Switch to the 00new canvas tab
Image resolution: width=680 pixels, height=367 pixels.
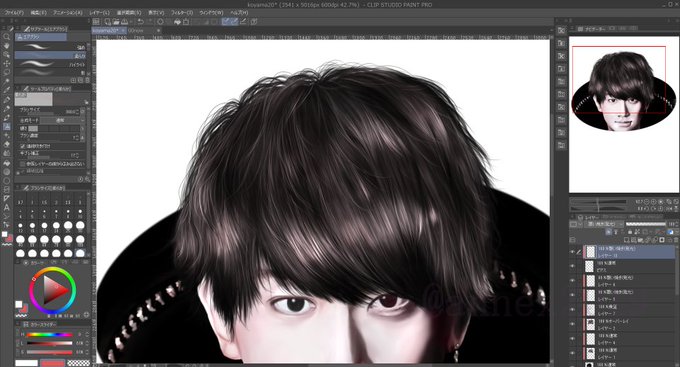point(136,31)
